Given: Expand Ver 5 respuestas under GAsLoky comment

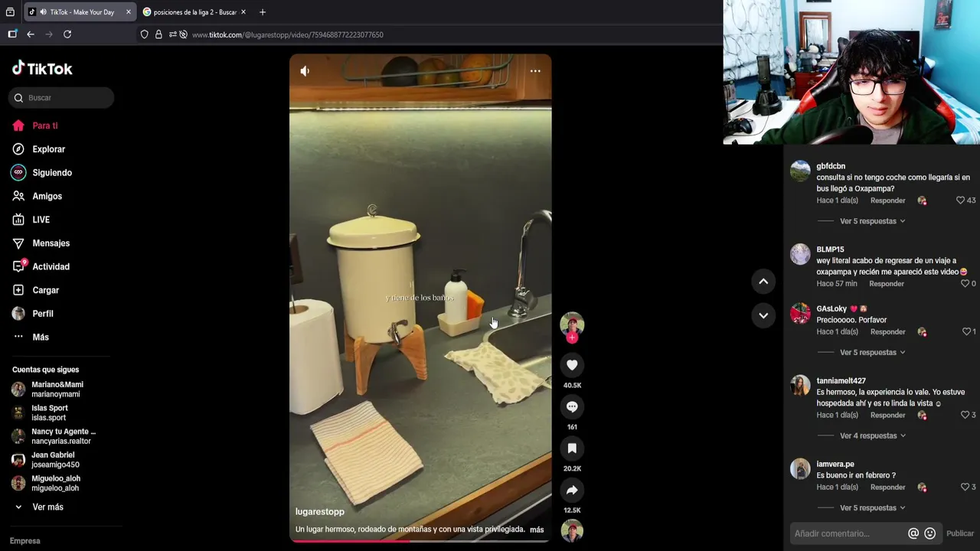Looking at the screenshot, I should tap(872, 353).
